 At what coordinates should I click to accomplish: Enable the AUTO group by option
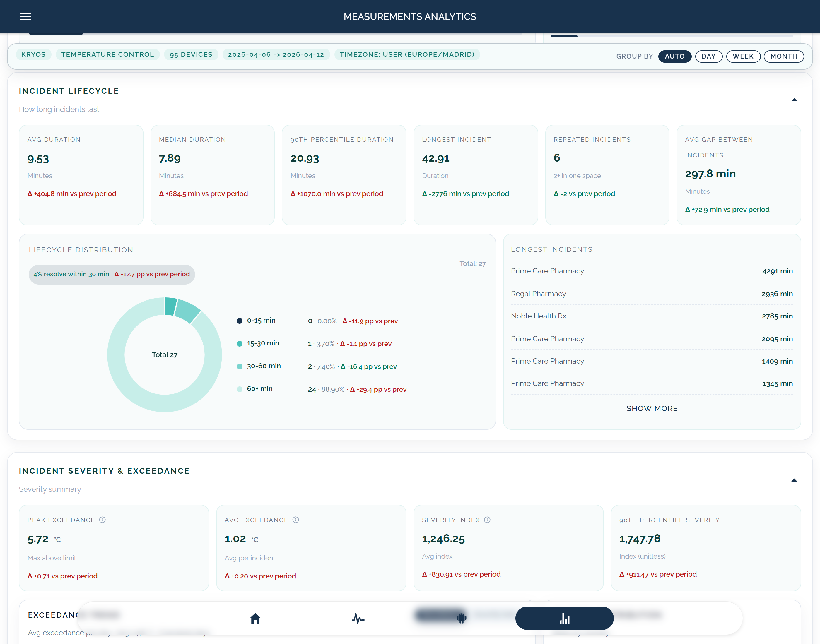tap(675, 56)
